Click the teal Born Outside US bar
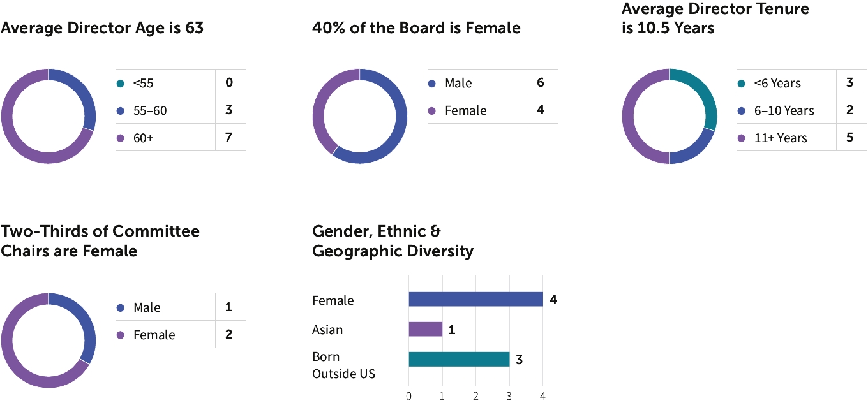868x403 pixels. click(459, 359)
